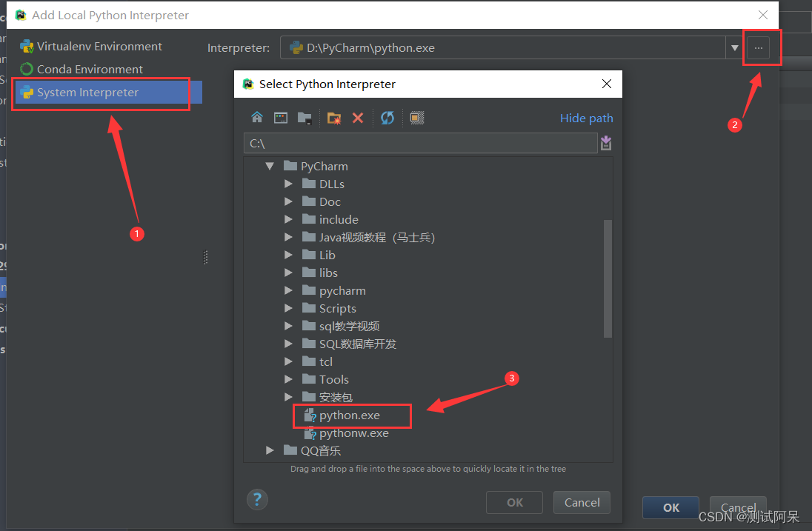Click the path history icon beside path field
The width and height of the screenshot is (812, 531).
click(606, 143)
